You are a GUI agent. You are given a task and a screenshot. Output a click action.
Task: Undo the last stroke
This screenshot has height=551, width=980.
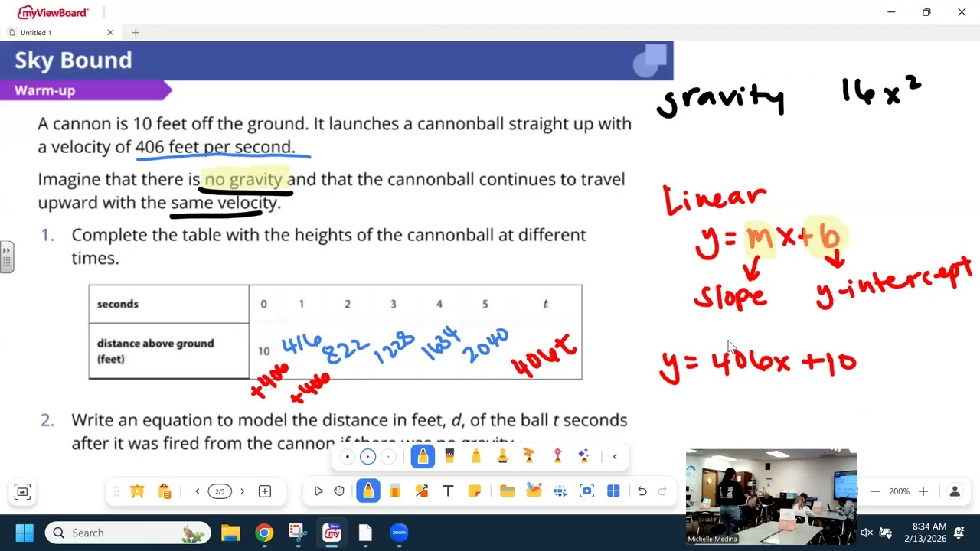(642, 491)
